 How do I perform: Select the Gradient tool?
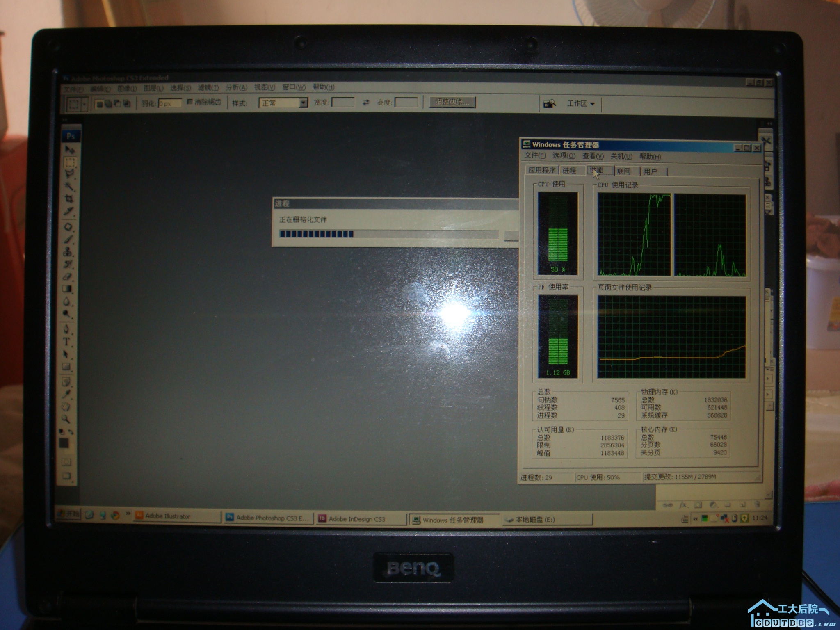[67, 289]
